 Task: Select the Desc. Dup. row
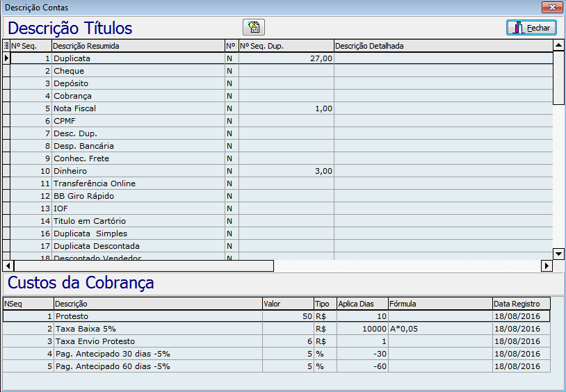282,133
